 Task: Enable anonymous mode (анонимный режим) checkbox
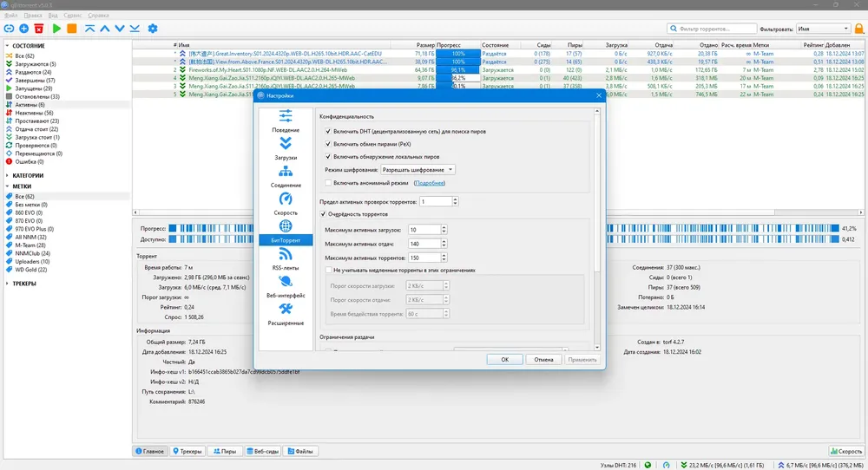coord(328,183)
